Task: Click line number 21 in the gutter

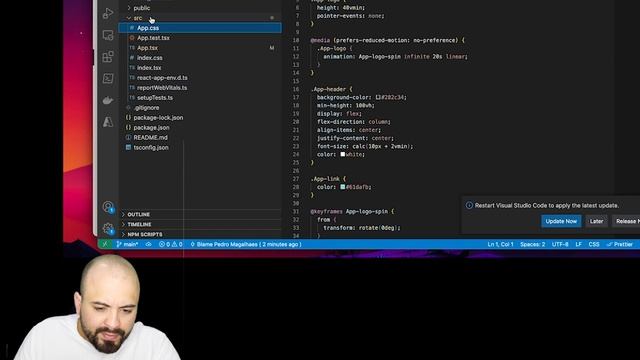Action: point(296,130)
